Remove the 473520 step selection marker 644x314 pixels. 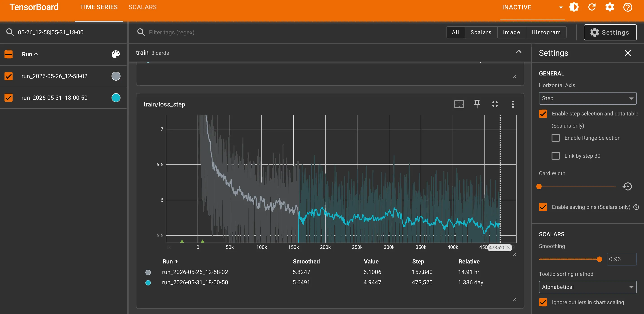click(x=508, y=248)
